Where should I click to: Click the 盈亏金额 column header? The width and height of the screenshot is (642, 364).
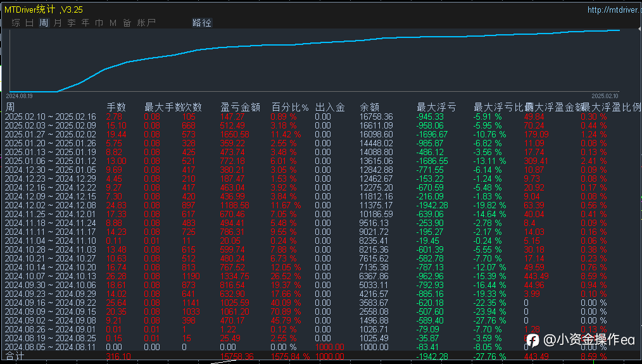[240, 107]
